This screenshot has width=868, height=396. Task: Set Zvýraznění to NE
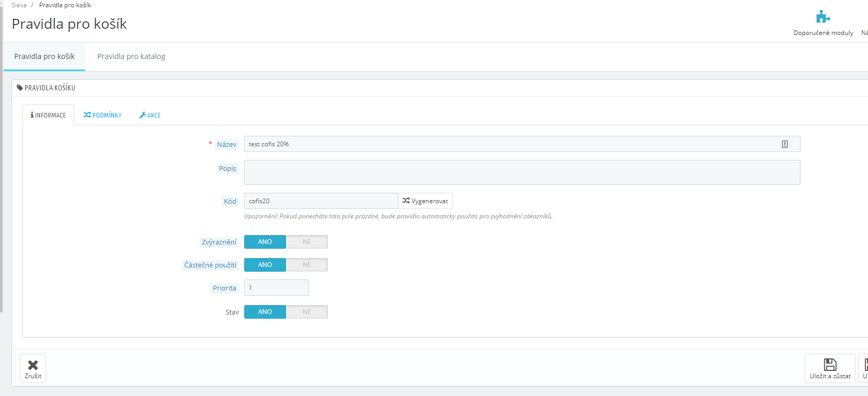(307, 242)
